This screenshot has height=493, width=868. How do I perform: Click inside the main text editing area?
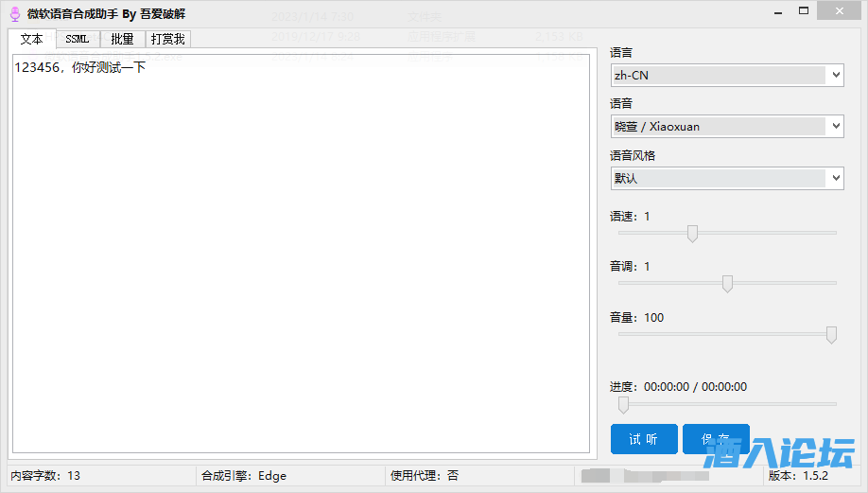(x=301, y=254)
